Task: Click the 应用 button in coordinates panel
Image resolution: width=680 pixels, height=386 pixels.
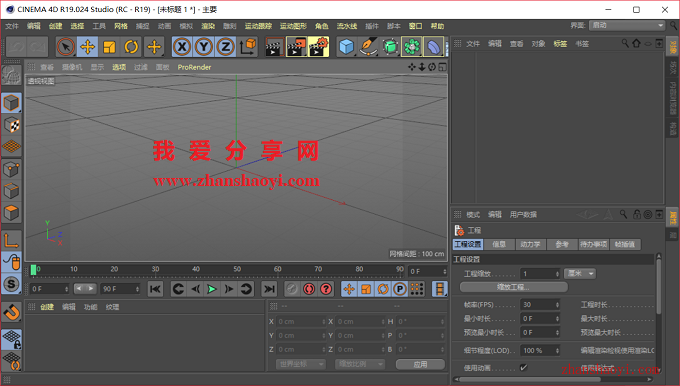Action: point(420,364)
